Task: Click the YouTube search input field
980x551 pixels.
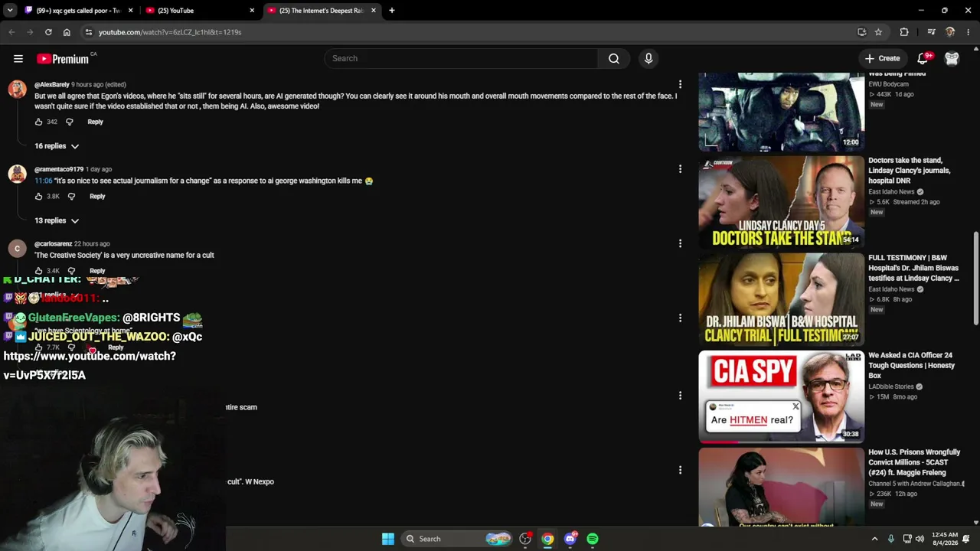Action: point(462,59)
